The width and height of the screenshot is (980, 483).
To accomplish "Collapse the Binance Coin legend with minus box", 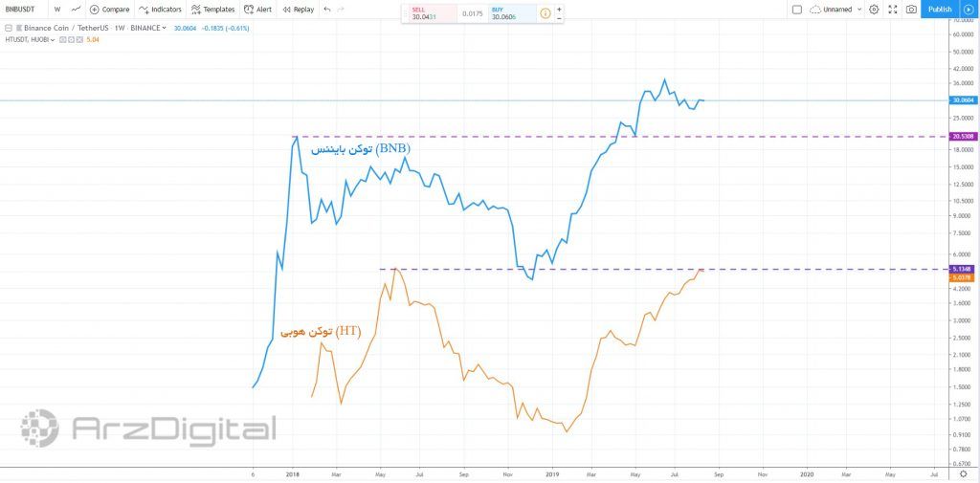I will click(x=9, y=28).
